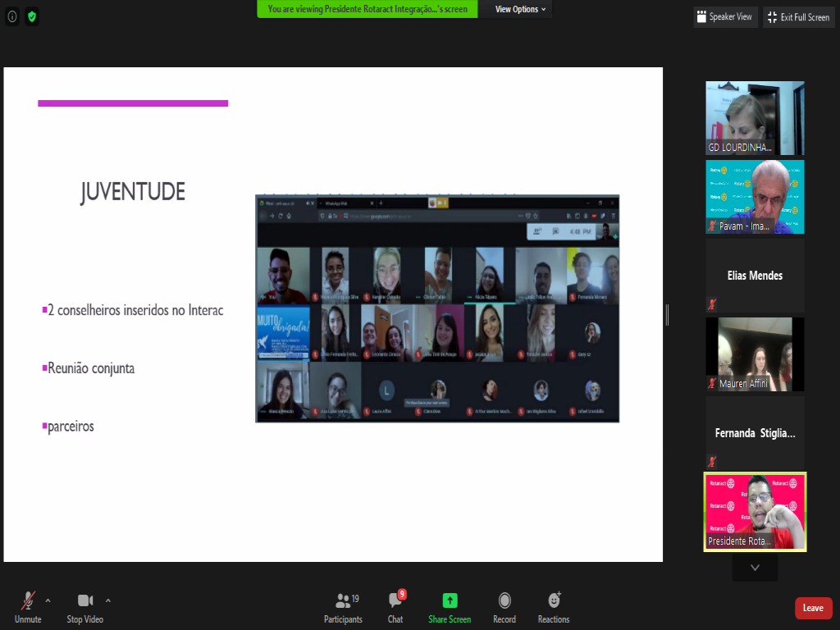Viewport: 840px width, 630px height.
Task: Expand the audio options arrow beside Unmute
Action: (x=48, y=600)
